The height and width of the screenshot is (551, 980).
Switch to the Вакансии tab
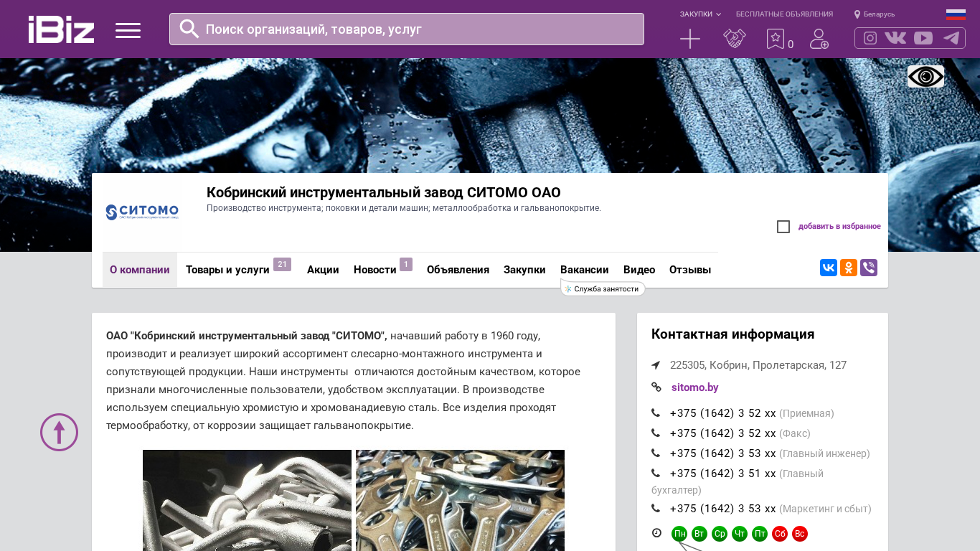584,270
